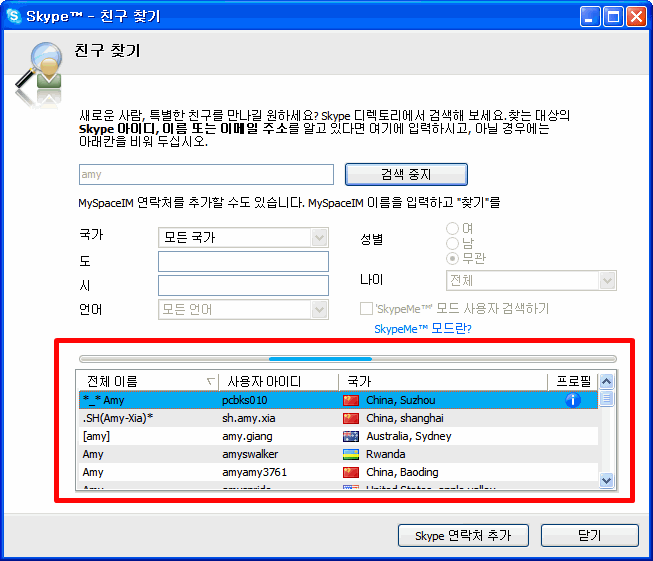The image size is (653, 561).
Task: Click the Rwanda country text
Action: click(x=386, y=454)
